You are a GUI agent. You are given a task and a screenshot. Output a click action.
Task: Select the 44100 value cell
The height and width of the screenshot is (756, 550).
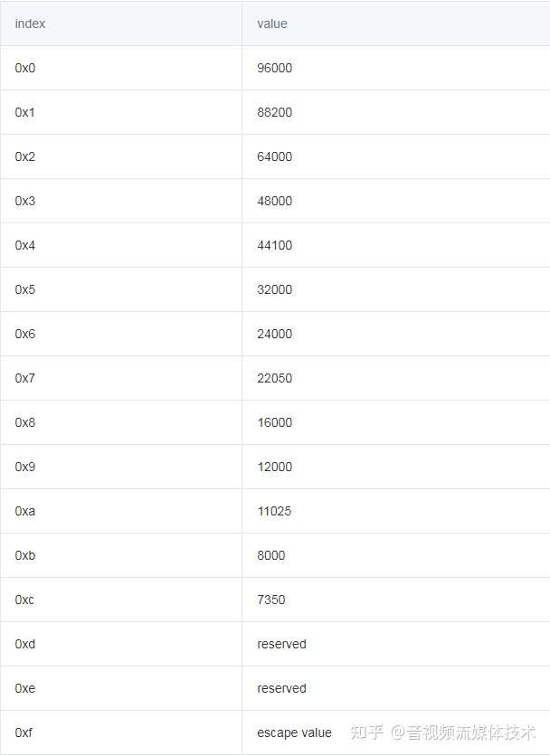pos(274,245)
